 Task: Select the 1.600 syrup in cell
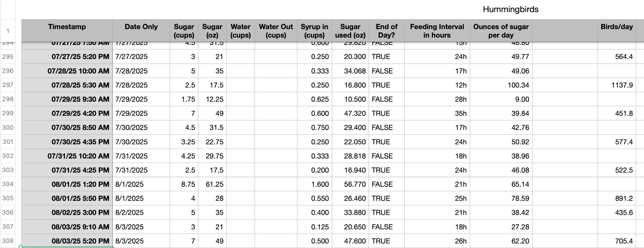click(315, 184)
